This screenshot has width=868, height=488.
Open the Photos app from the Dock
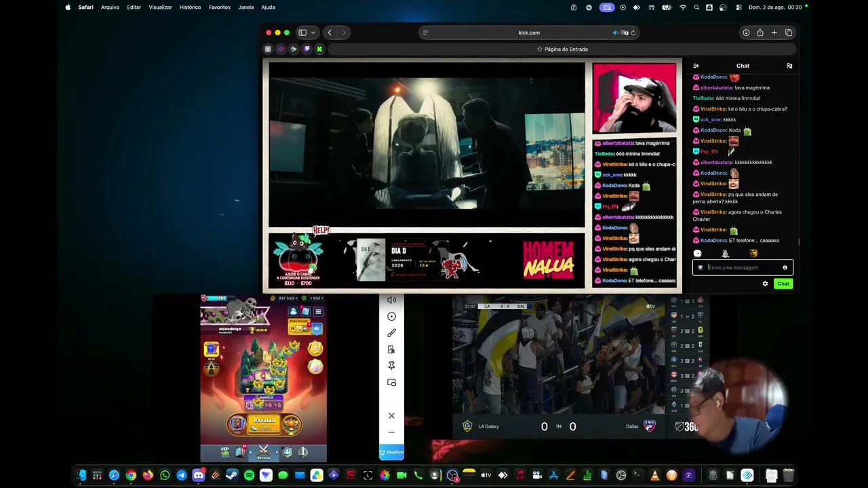pyautogui.click(x=384, y=475)
